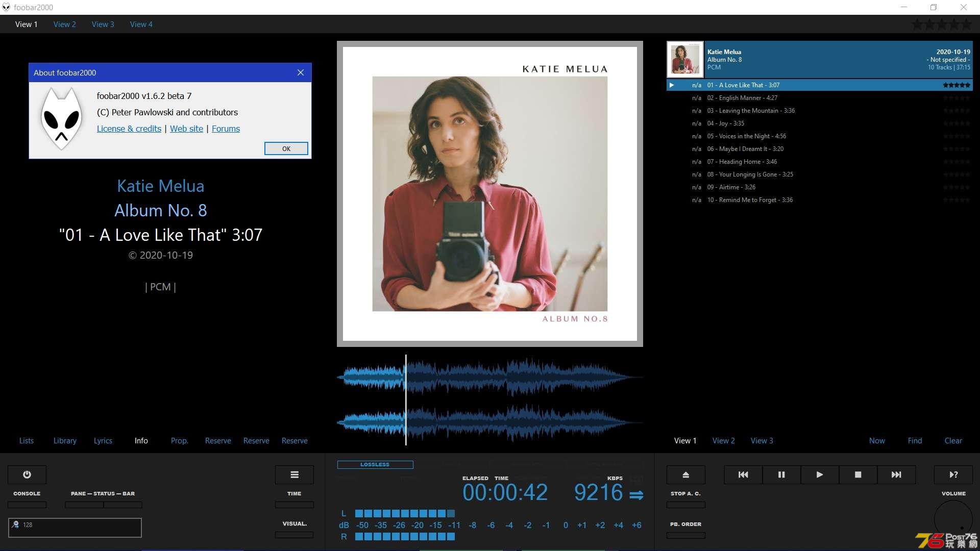Select track 02 - English Manner

(x=820, y=98)
